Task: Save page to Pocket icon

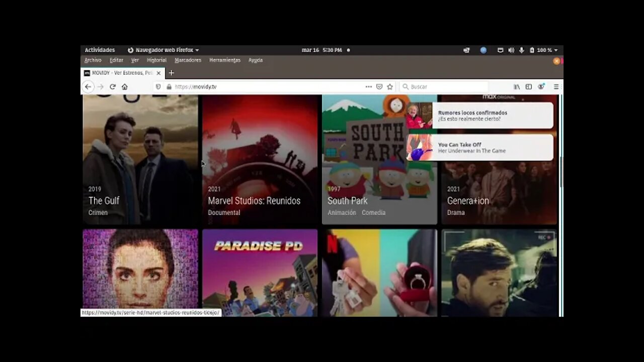Action: 379,86
